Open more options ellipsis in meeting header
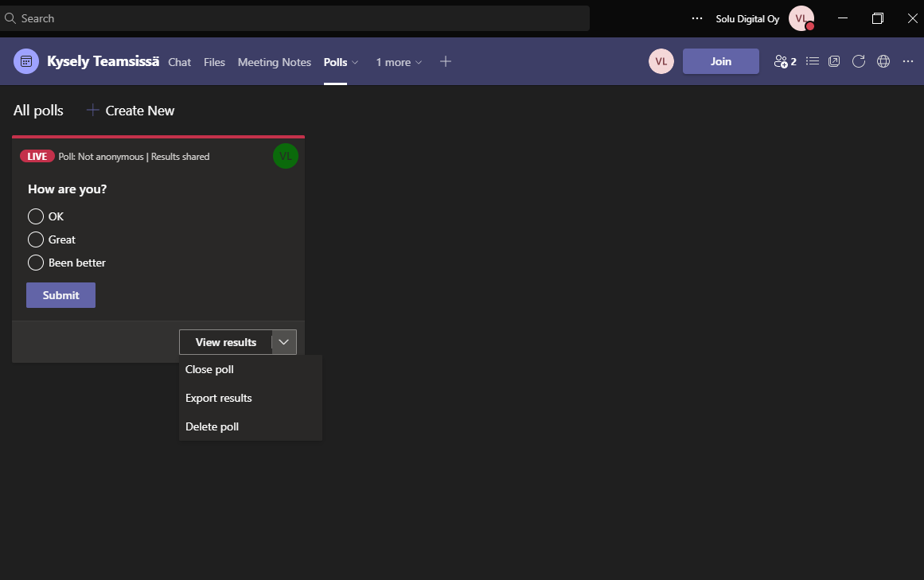 pos(907,61)
